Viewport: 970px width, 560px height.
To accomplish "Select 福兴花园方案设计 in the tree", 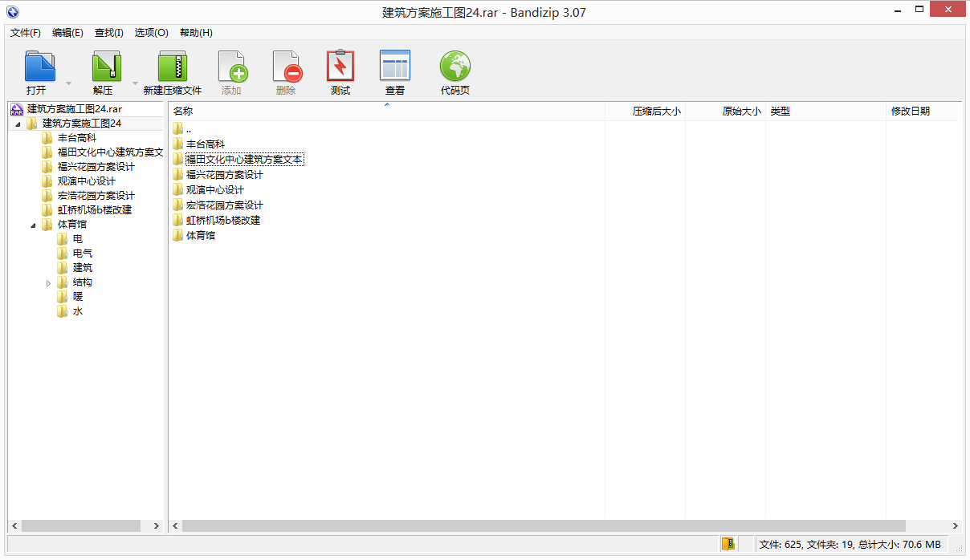I will click(x=96, y=167).
